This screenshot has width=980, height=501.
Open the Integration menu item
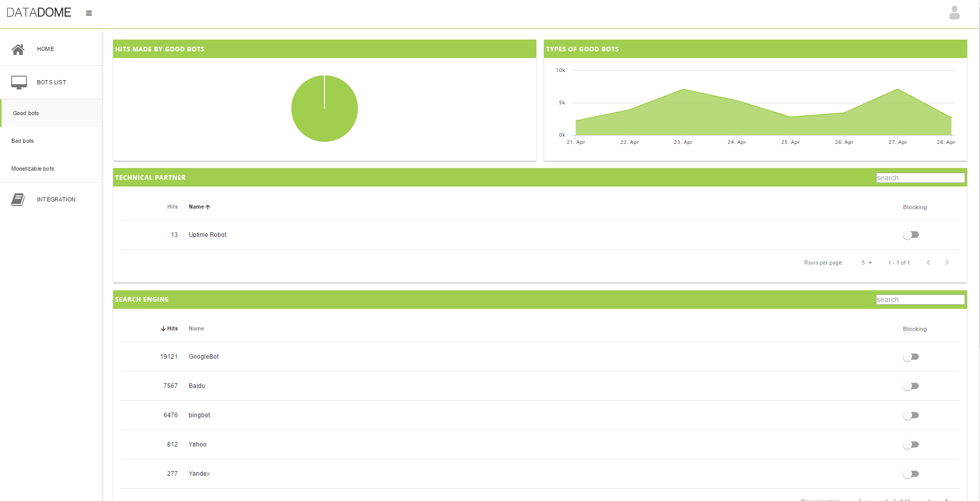[x=51, y=199]
